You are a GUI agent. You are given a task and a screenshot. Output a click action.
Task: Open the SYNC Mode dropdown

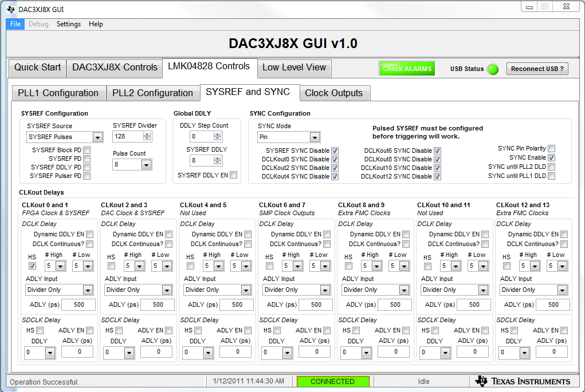pyautogui.click(x=315, y=137)
